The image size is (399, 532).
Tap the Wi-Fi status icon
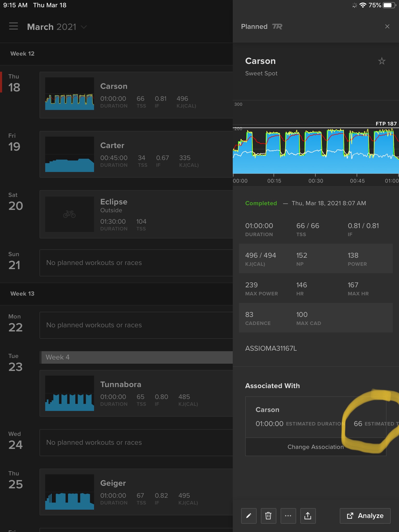(x=363, y=5)
